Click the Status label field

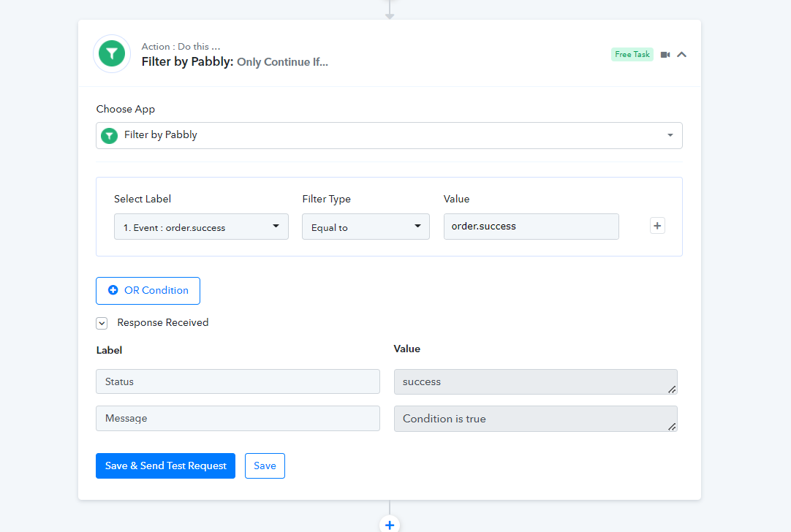pos(238,381)
